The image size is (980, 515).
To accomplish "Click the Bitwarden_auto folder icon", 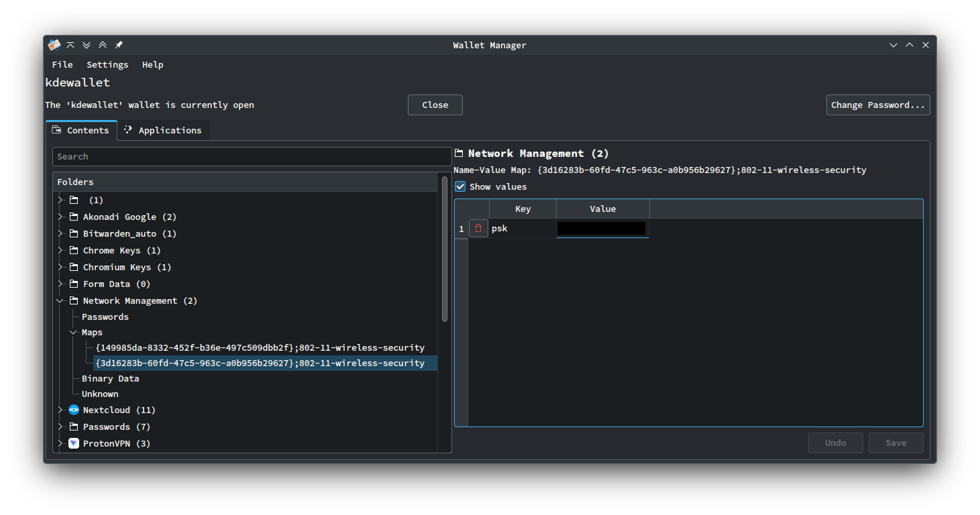I will click(x=74, y=233).
